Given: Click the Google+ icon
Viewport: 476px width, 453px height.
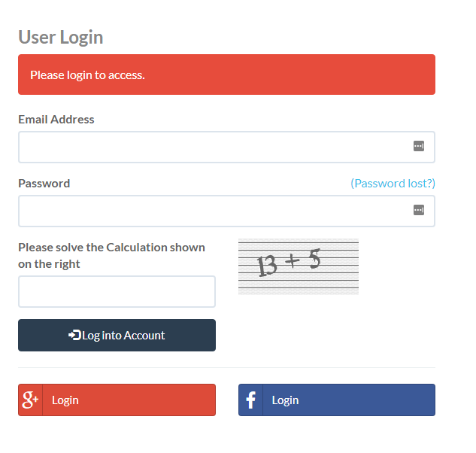Looking at the screenshot, I should click(x=30, y=400).
